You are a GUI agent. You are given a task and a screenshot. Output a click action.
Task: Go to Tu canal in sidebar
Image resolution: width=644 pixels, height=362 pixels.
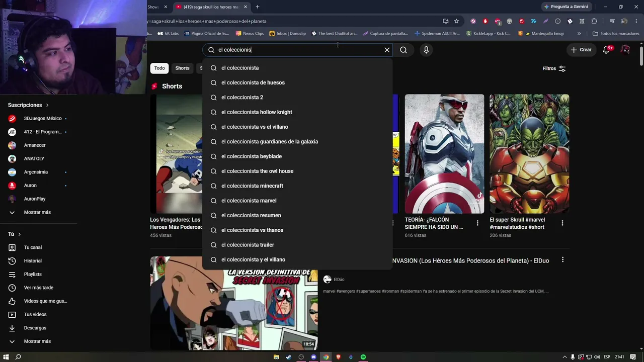coord(33,247)
